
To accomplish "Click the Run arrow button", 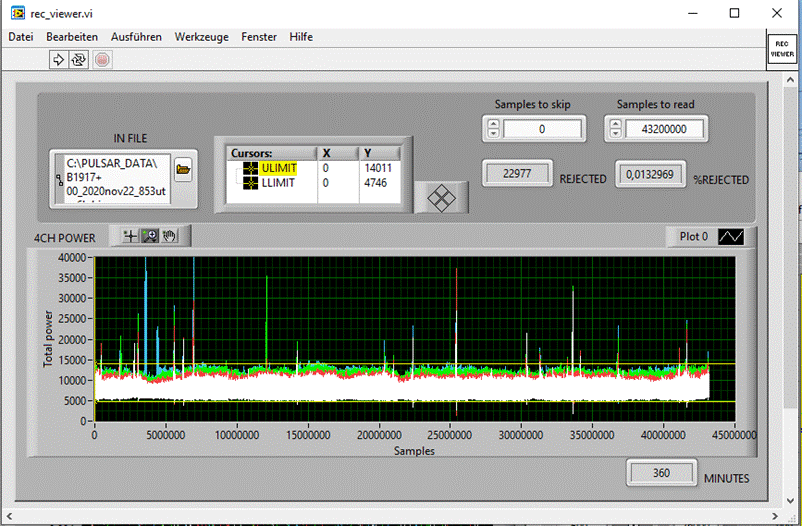I will [x=58, y=60].
